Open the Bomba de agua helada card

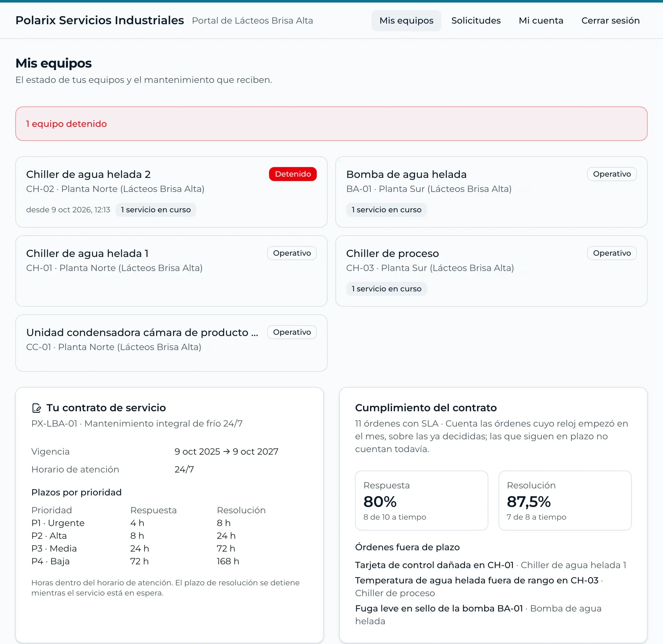pos(491,192)
